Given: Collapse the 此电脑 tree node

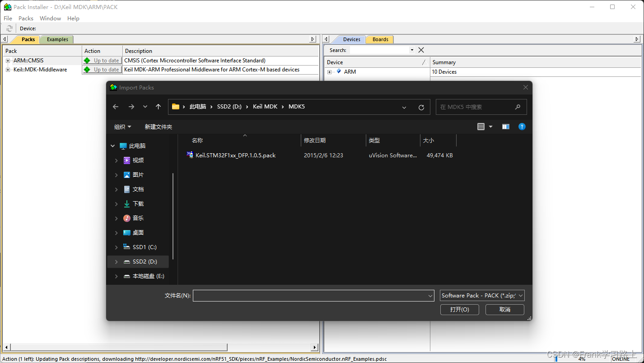Looking at the screenshot, I should [x=113, y=146].
